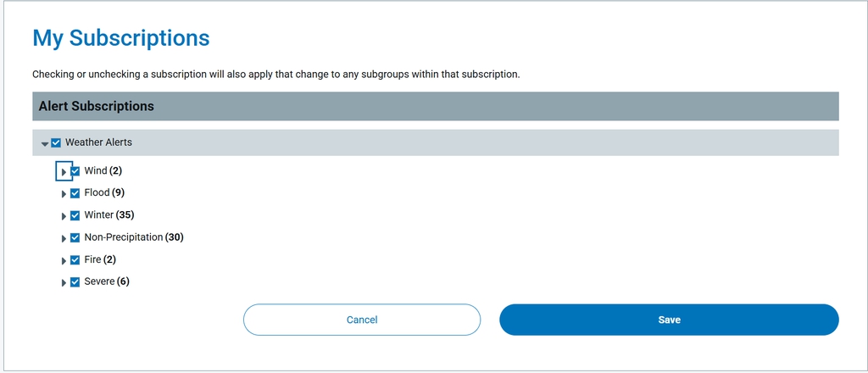
Task: Toggle the Flood alerts checkbox
Action: click(x=75, y=193)
